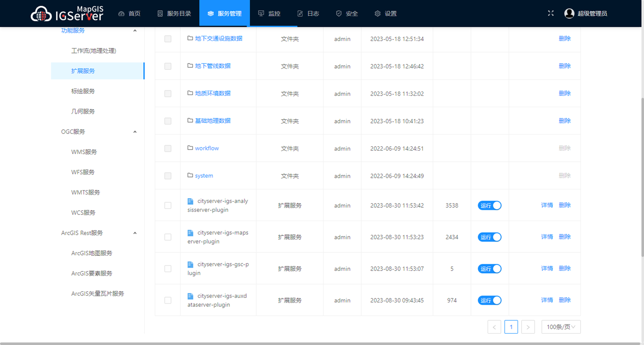Collapse the ArcGIS Rest服务 section arrow
The height and width of the screenshot is (345, 644).
(135, 233)
